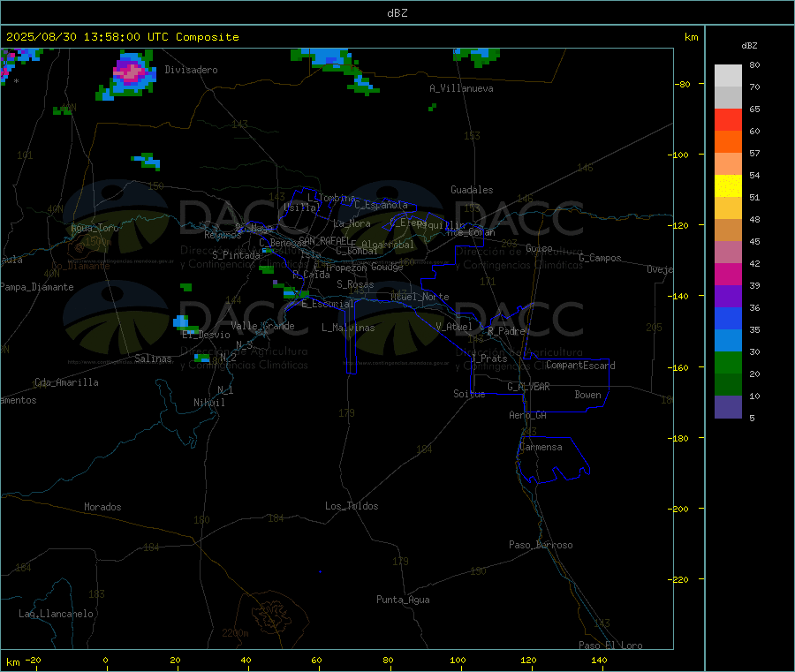This screenshot has height=672, width=795.
Task: Click the 39 dBZ violet swatch
Action: point(728,296)
